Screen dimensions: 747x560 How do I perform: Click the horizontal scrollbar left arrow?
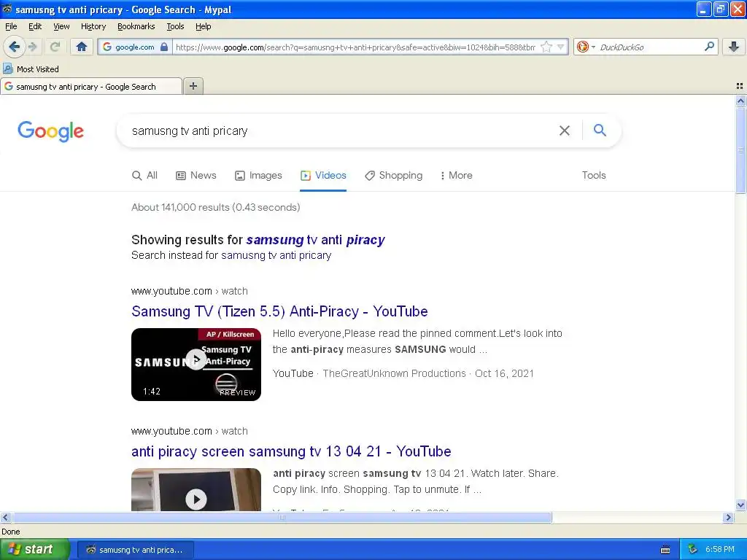[5, 517]
